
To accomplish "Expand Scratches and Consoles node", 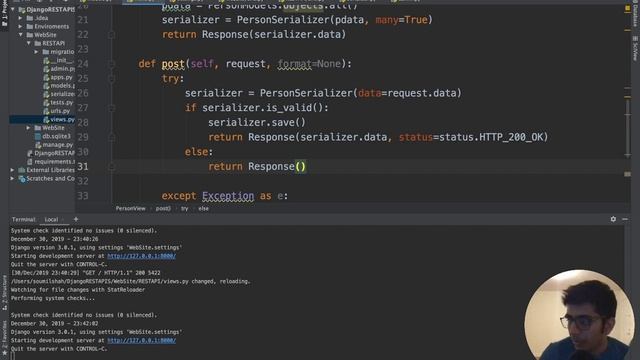I will click(x=13, y=178).
